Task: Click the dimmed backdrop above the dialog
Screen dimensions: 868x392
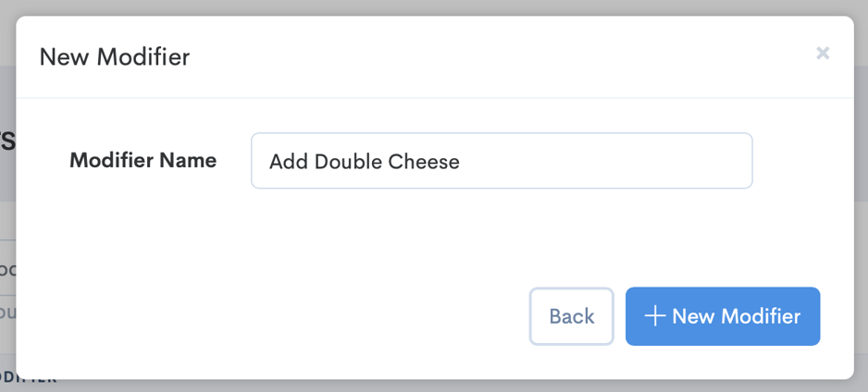Action: (x=434, y=6)
